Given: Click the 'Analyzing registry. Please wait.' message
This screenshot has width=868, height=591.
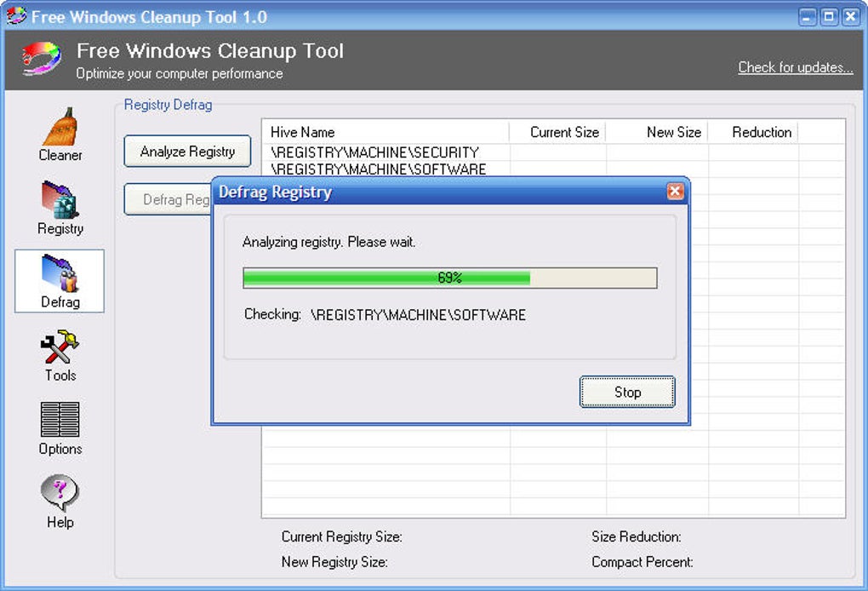Looking at the screenshot, I should click(328, 242).
